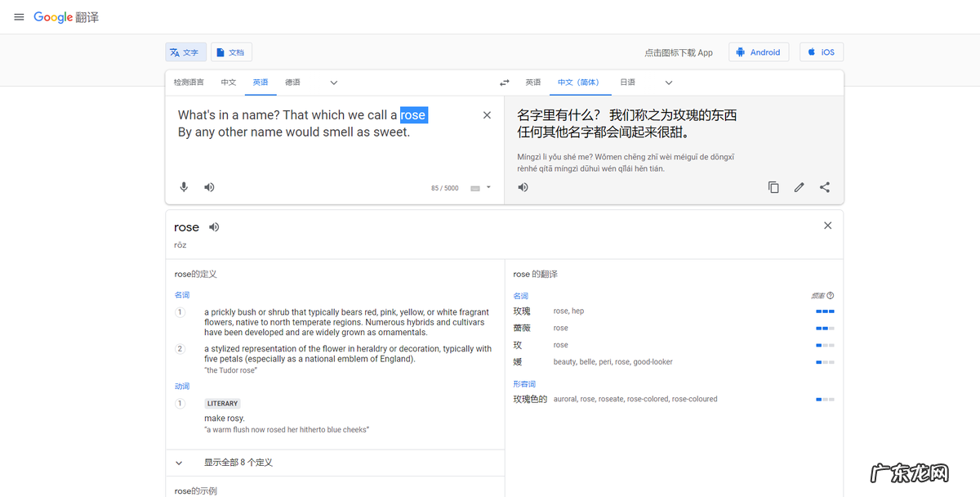980x497 pixels.
Task: Open the main navigation hamburger menu
Action: point(19,16)
